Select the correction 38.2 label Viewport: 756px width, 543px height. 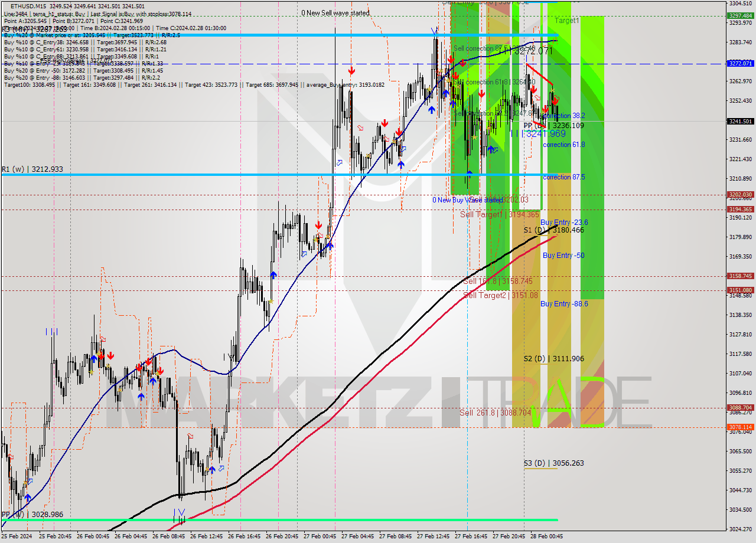click(564, 116)
